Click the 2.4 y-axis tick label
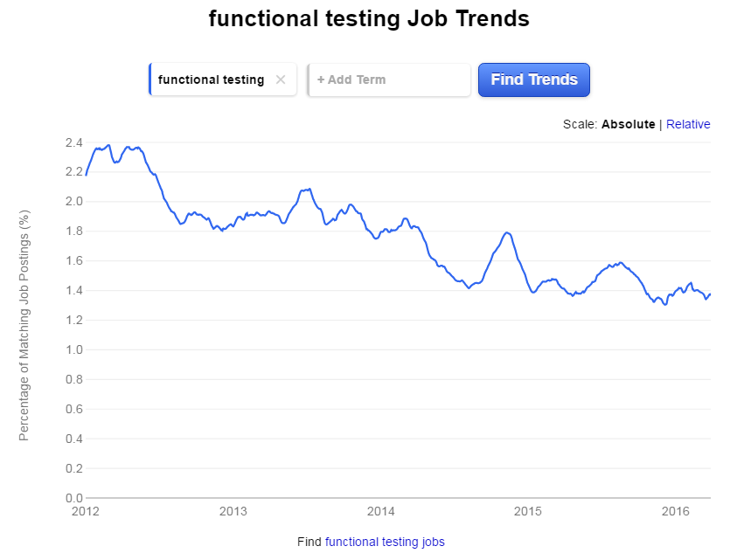Screen dimensions: 744x560 (73, 142)
